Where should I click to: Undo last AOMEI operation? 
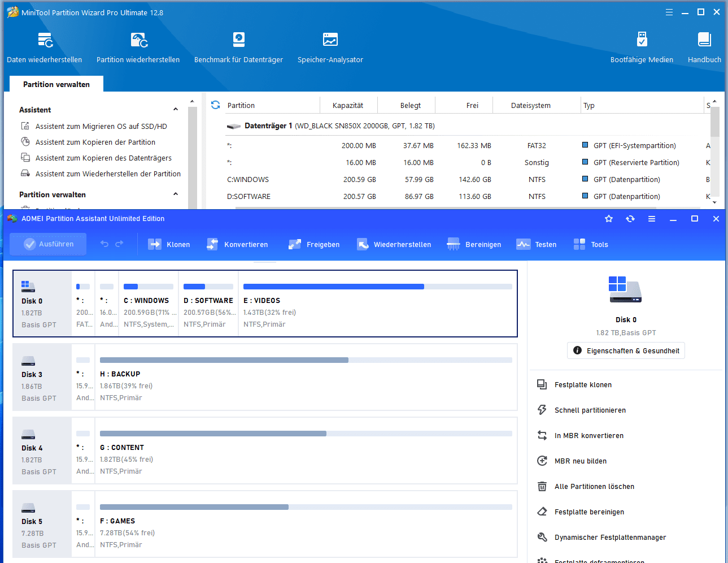104,244
